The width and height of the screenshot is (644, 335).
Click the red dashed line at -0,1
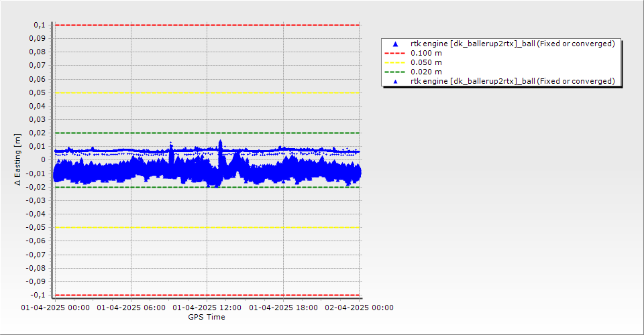pyautogui.click(x=207, y=295)
